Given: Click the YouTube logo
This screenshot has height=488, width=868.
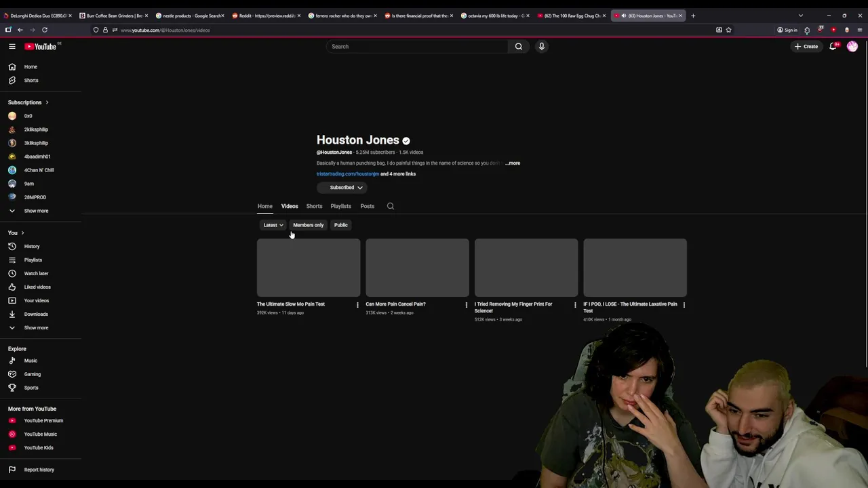Looking at the screenshot, I should point(41,46).
